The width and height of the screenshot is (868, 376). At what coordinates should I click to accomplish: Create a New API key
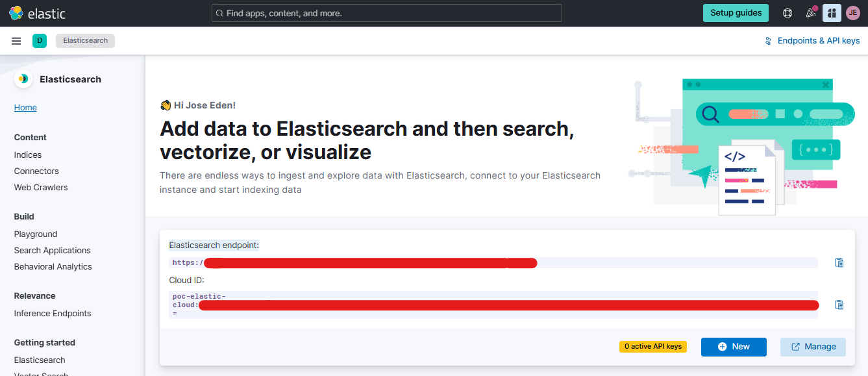pos(734,347)
